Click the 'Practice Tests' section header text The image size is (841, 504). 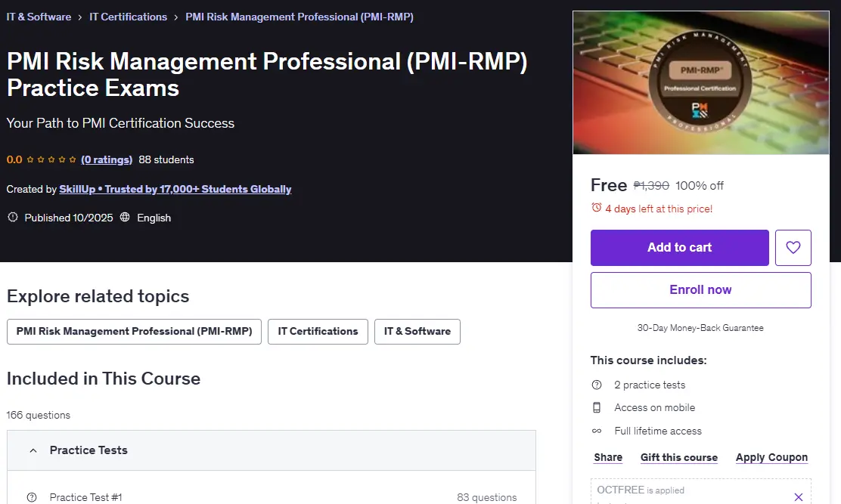coord(88,450)
